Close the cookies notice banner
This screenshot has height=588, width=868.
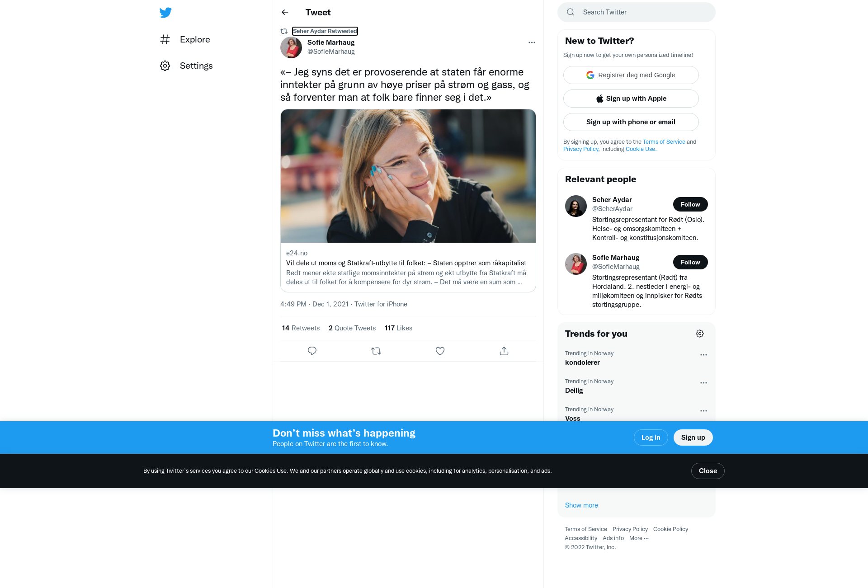tap(708, 471)
